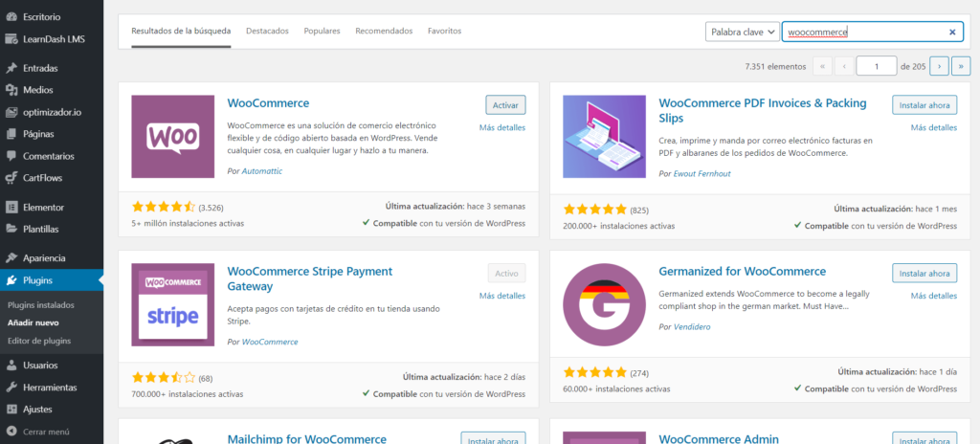Open Más detalles for Stripe Payment Gateway
The height and width of the screenshot is (444, 980).
coord(502,296)
